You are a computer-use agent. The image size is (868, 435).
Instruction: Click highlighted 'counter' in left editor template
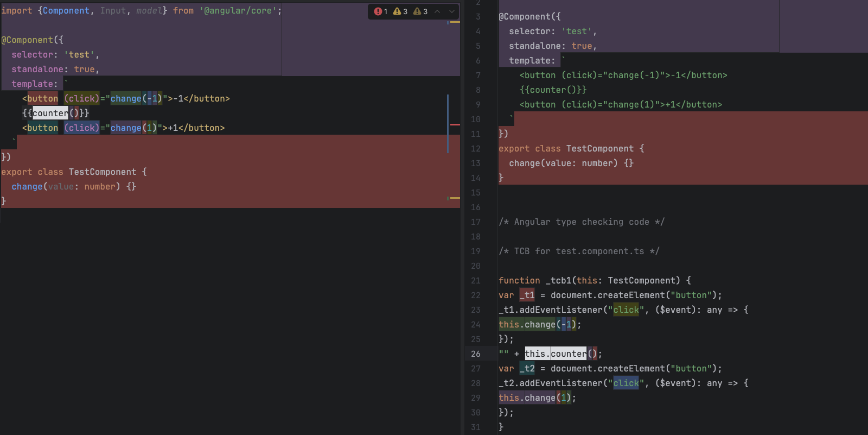[x=50, y=113]
